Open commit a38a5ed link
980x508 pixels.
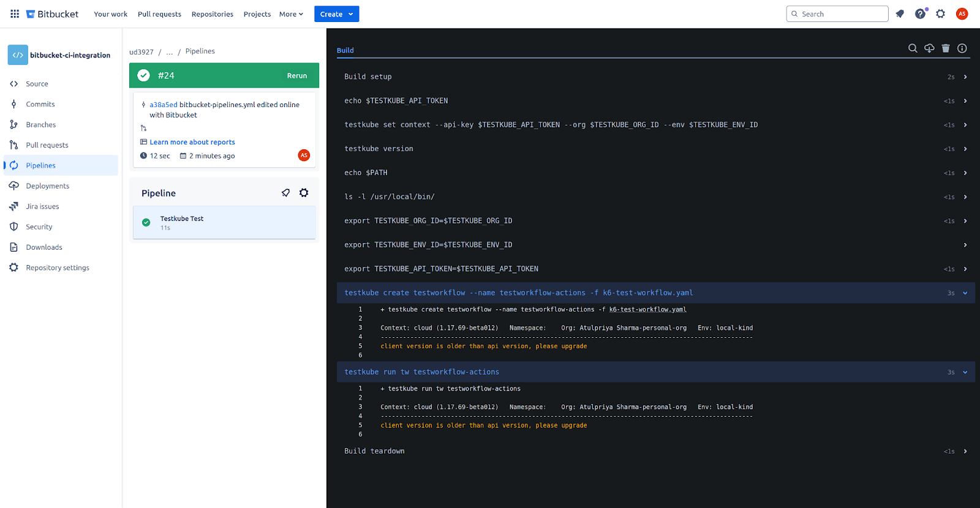coord(164,105)
